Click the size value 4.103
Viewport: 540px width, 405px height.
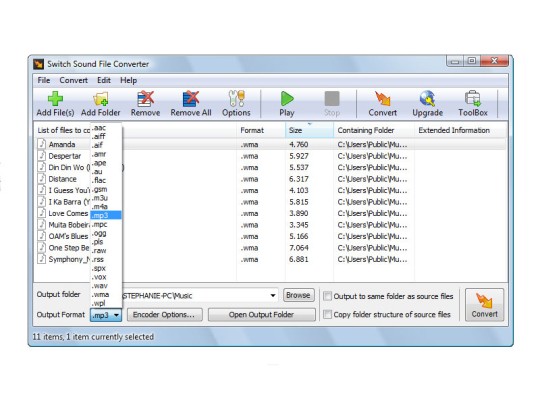click(299, 190)
